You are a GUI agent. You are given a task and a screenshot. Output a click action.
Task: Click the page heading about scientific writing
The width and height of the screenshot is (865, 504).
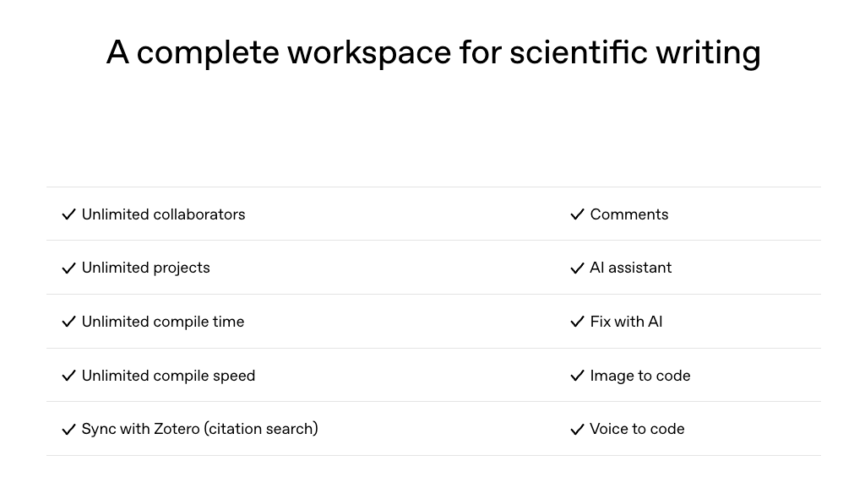tap(433, 52)
